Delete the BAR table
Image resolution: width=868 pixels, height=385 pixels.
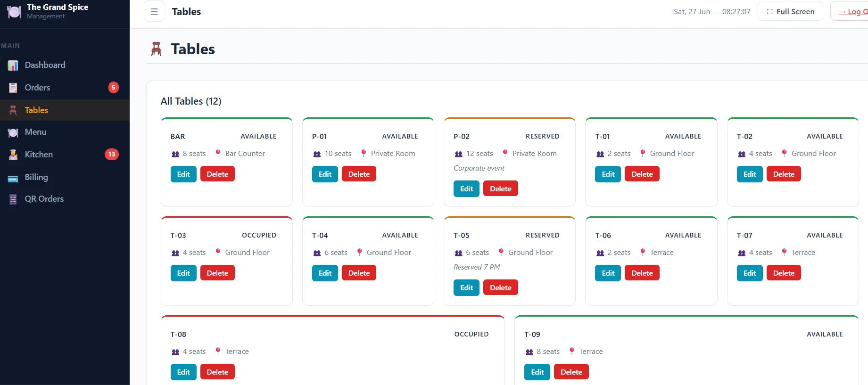tap(217, 174)
